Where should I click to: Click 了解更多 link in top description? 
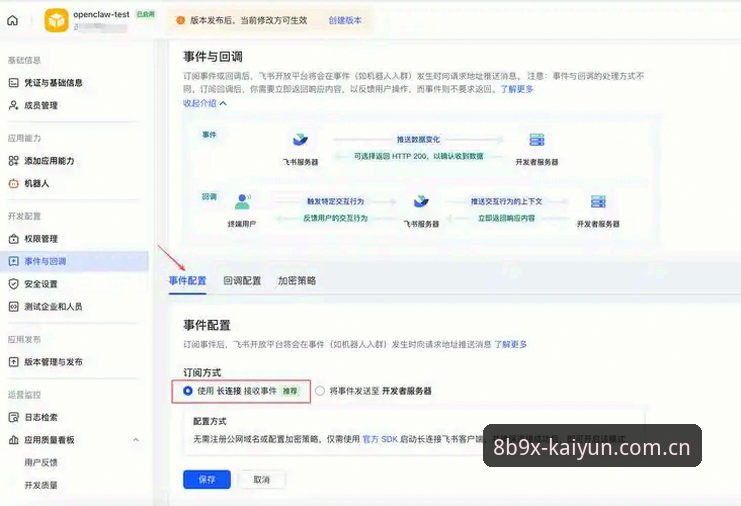pos(517,89)
